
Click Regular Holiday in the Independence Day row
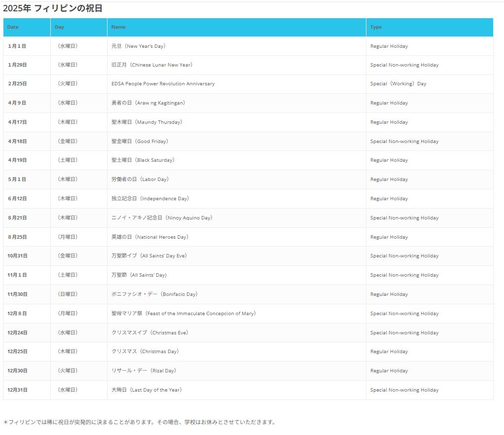[389, 198]
